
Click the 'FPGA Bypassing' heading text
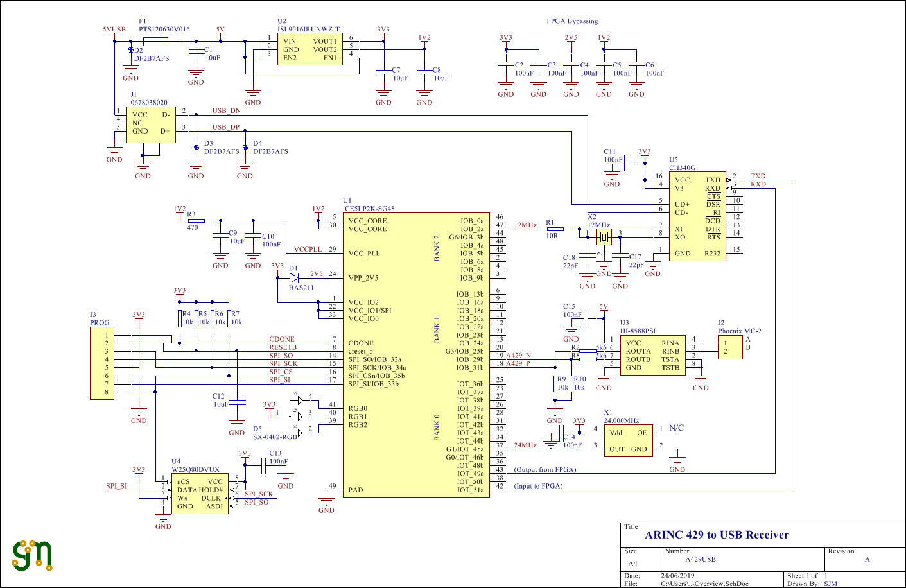tap(572, 21)
